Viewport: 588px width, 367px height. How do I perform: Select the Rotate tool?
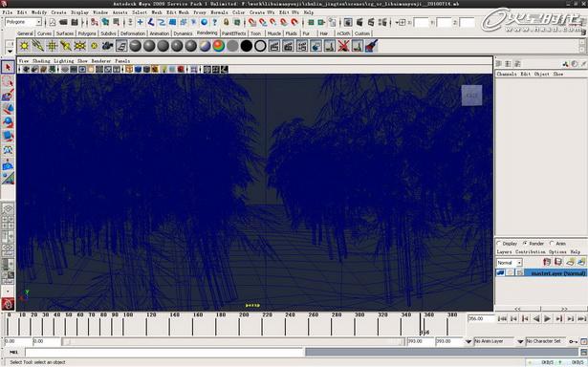tap(8, 122)
